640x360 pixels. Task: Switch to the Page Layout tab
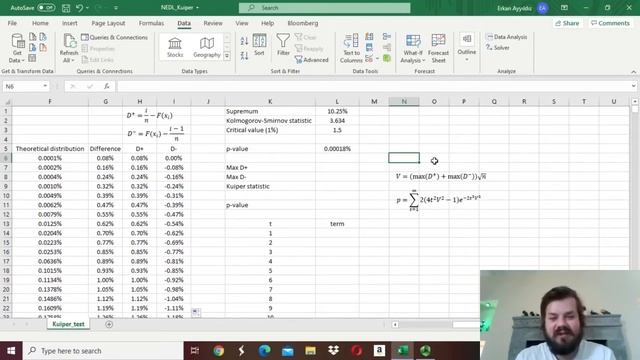coord(108,23)
